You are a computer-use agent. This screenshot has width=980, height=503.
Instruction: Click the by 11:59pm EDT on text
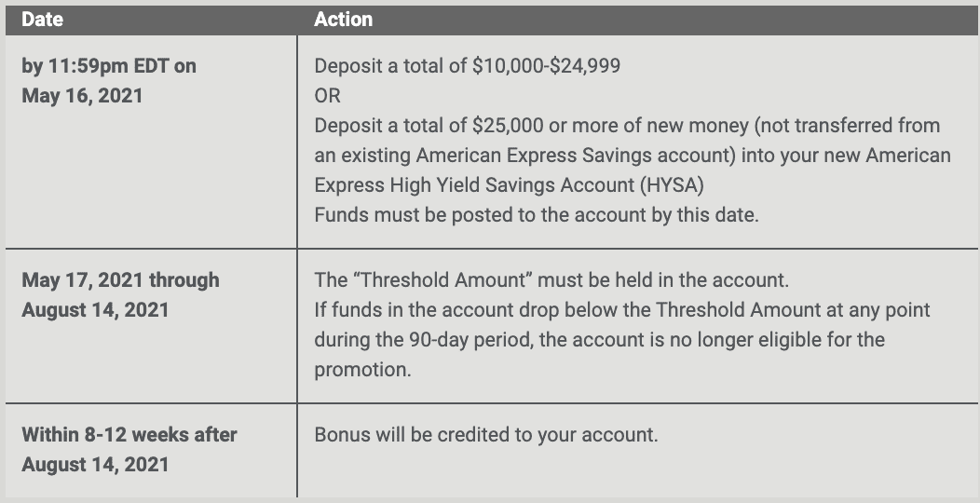click(x=109, y=65)
